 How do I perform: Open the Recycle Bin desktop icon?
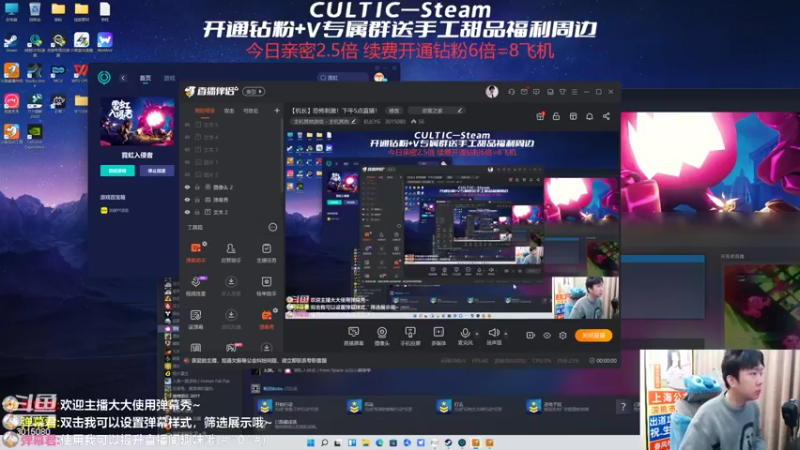click(x=35, y=12)
